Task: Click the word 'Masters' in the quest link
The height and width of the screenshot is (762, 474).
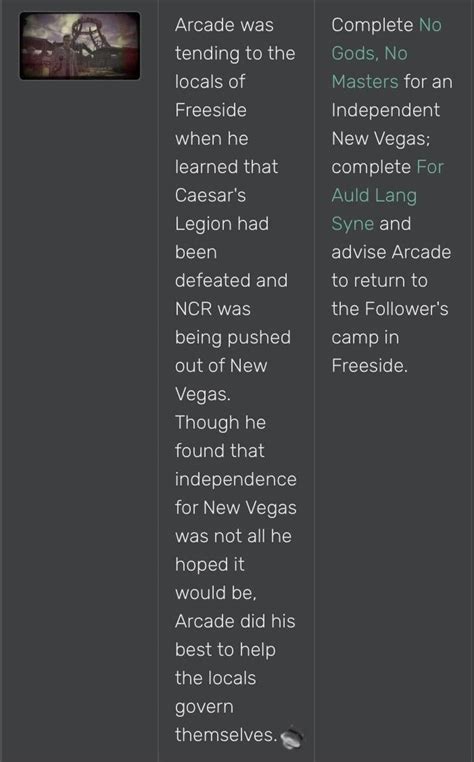Action: coord(365,81)
